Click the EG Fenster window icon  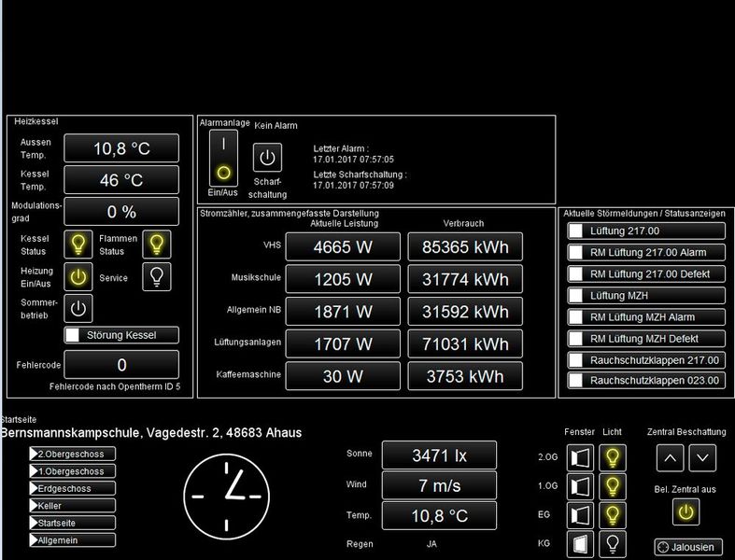(580, 515)
